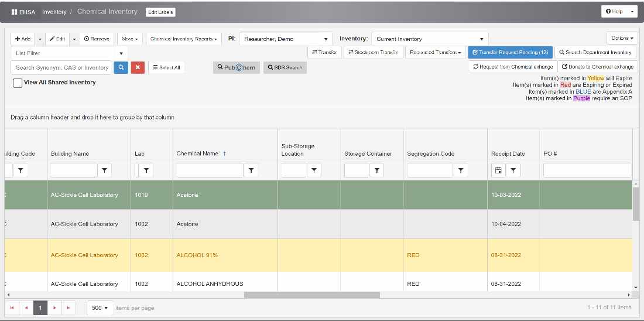Open the Chemical Inventory Reports menu
This screenshot has width=644, height=321.
point(183,39)
